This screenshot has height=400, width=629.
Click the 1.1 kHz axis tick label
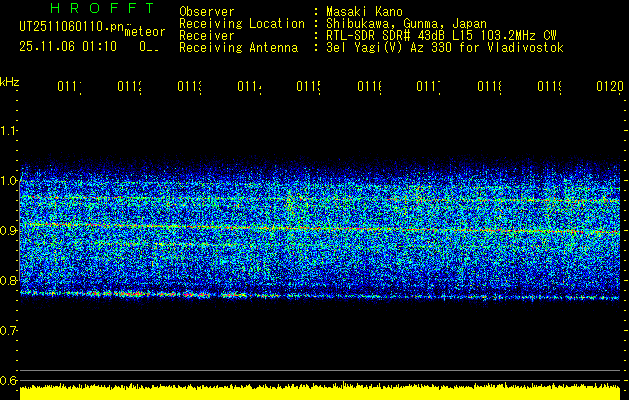pos(8,130)
